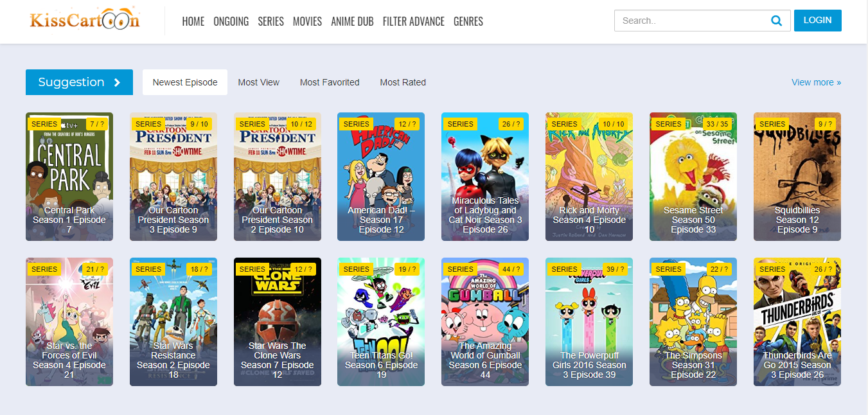Open The Amazing World of Gumball poster

coord(485,322)
